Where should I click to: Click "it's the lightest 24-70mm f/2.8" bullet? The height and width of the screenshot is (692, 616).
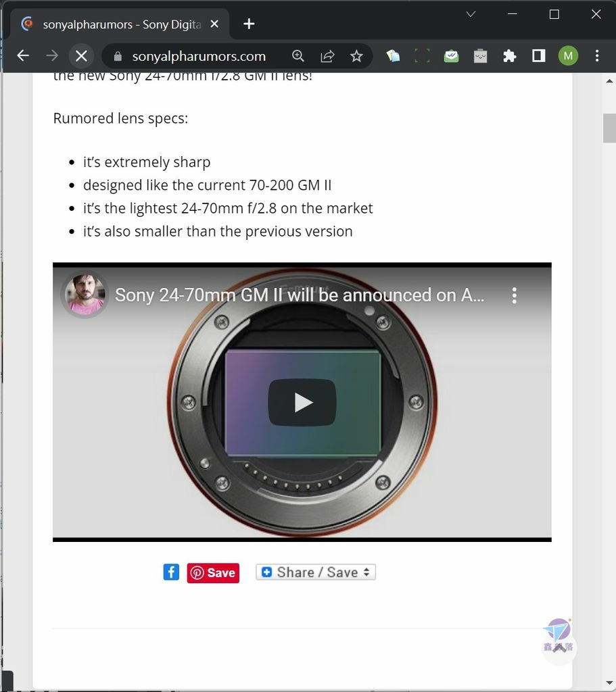click(x=228, y=208)
